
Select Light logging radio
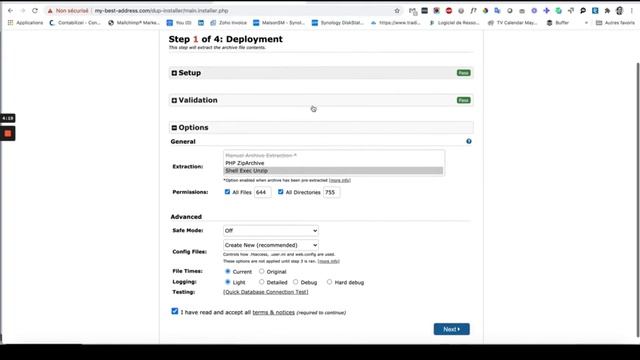click(x=228, y=282)
